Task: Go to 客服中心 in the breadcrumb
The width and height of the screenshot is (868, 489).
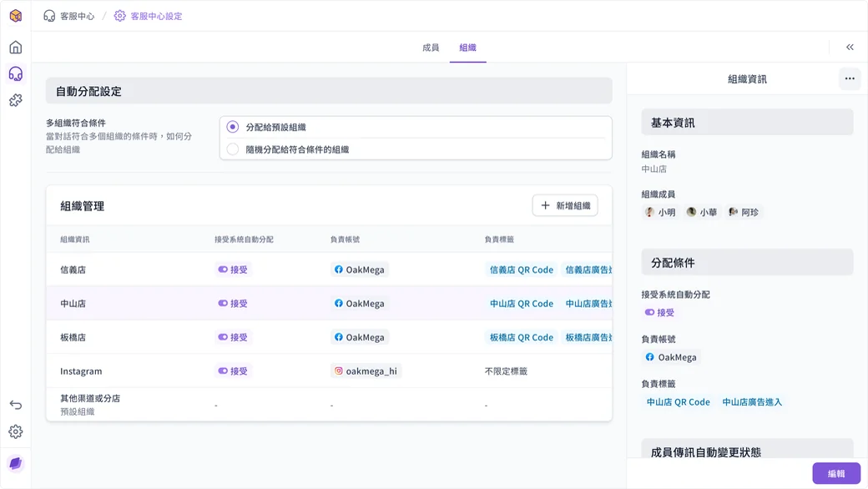Action: coord(78,16)
